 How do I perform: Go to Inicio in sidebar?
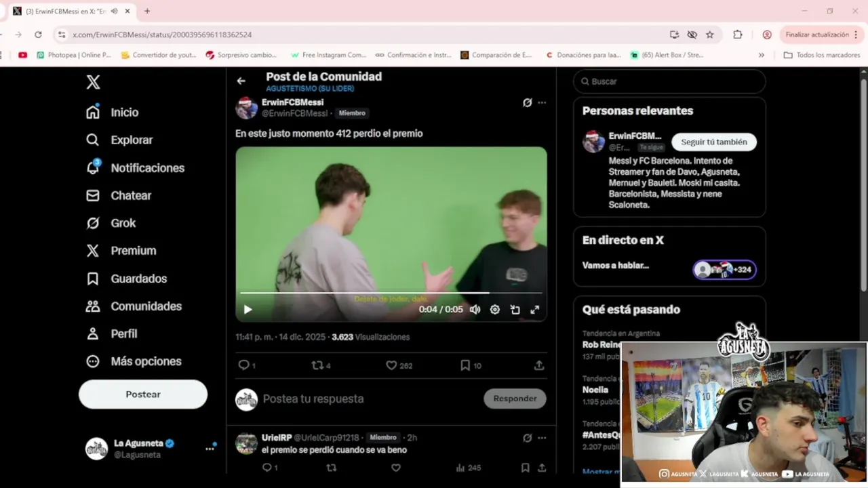[x=113, y=113]
